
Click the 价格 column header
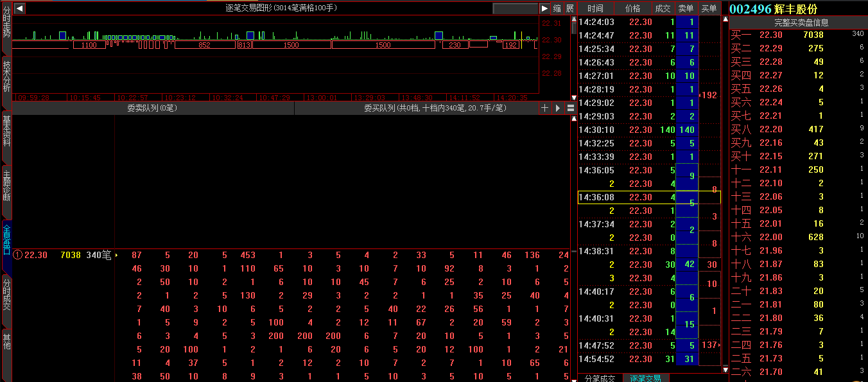tap(632, 8)
